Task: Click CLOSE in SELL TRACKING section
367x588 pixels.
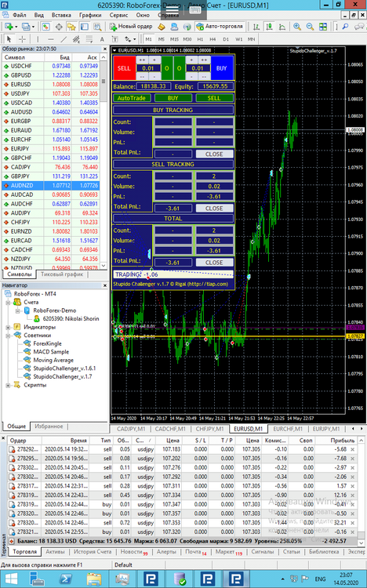Action: coord(214,209)
